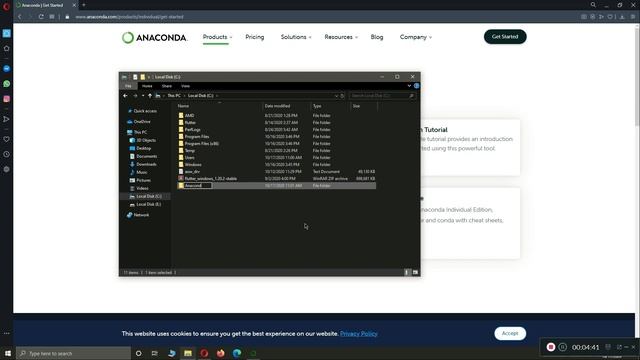The image size is (640, 360).
Task: Click This PC in the address path
Action: pyautogui.click(x=174, y=96)
